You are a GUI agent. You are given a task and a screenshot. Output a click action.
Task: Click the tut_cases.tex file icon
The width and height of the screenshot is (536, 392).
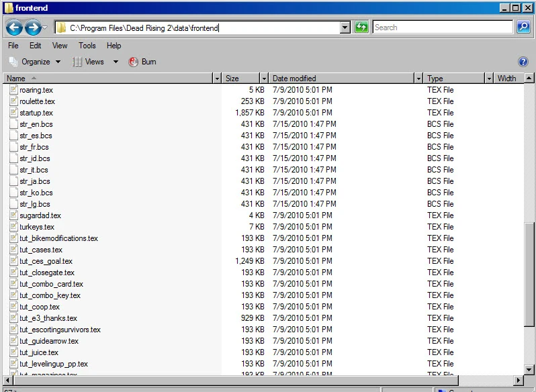click(x=13, y=250)
